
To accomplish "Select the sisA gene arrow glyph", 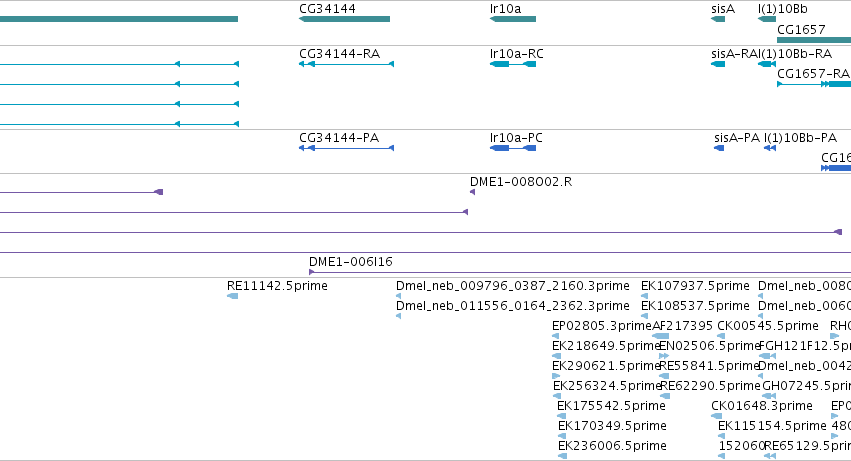I will tap(718, 19).
